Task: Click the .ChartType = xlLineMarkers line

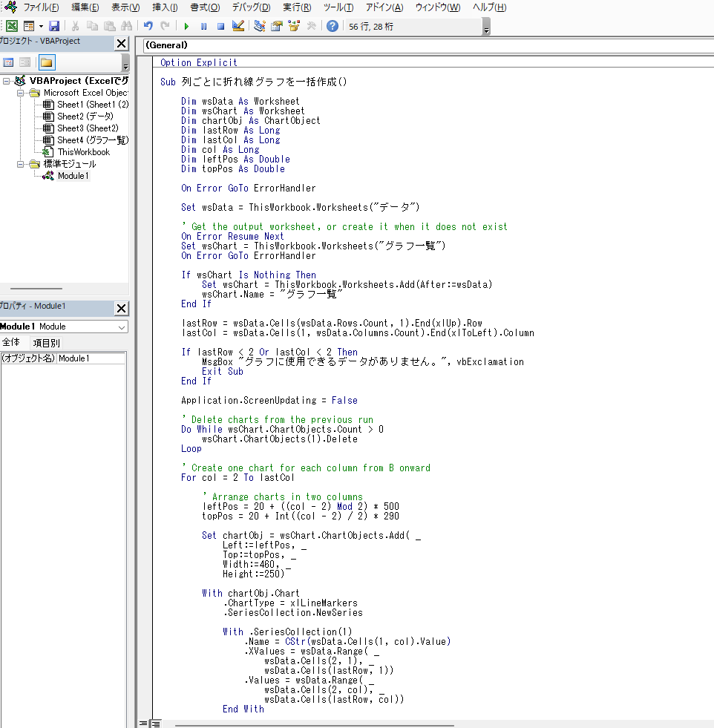Action: [290, 603]
